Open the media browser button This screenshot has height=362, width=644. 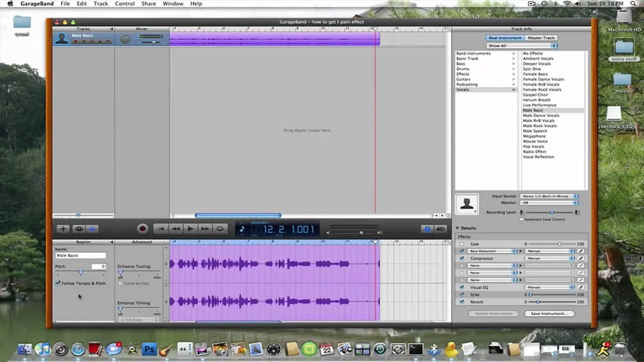(x=441, y=229)
